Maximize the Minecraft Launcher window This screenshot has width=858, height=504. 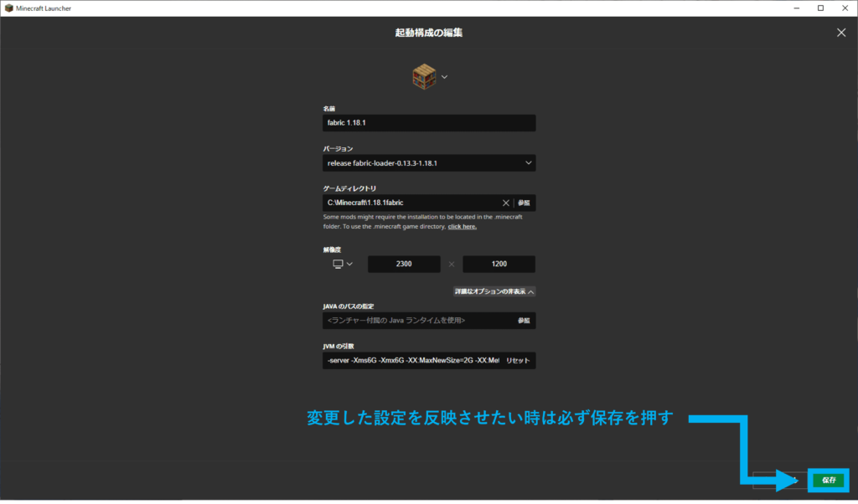pyautogui.click(x=821, y=8)
